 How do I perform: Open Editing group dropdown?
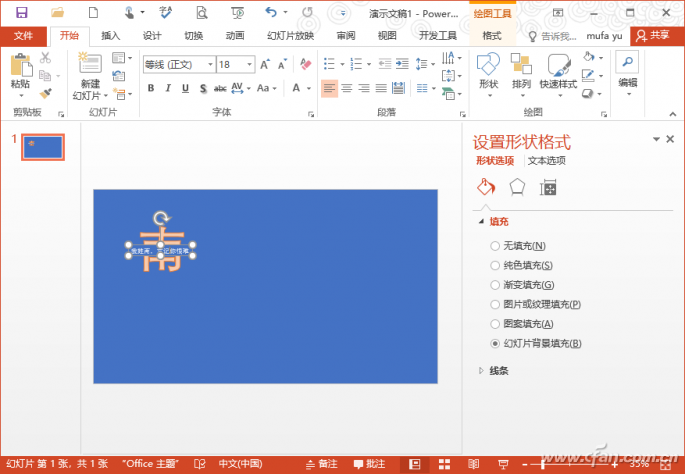click(628, 74)
